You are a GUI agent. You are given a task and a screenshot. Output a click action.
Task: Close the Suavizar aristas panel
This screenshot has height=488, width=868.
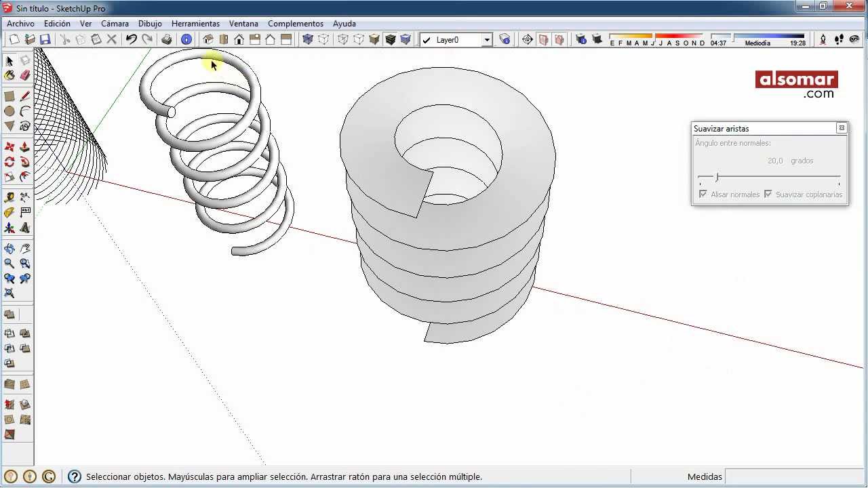(842, 128)
